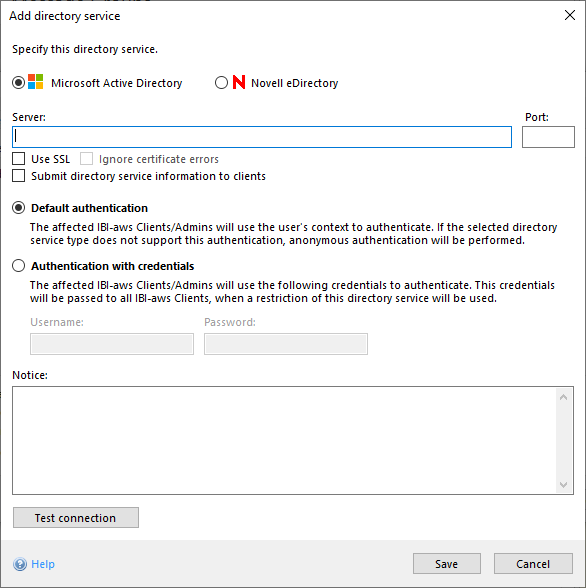The image size is (586, 588).
Task: Enable the Use SSL checkbox
Action: pyautogui.click(x=18, y=159)
